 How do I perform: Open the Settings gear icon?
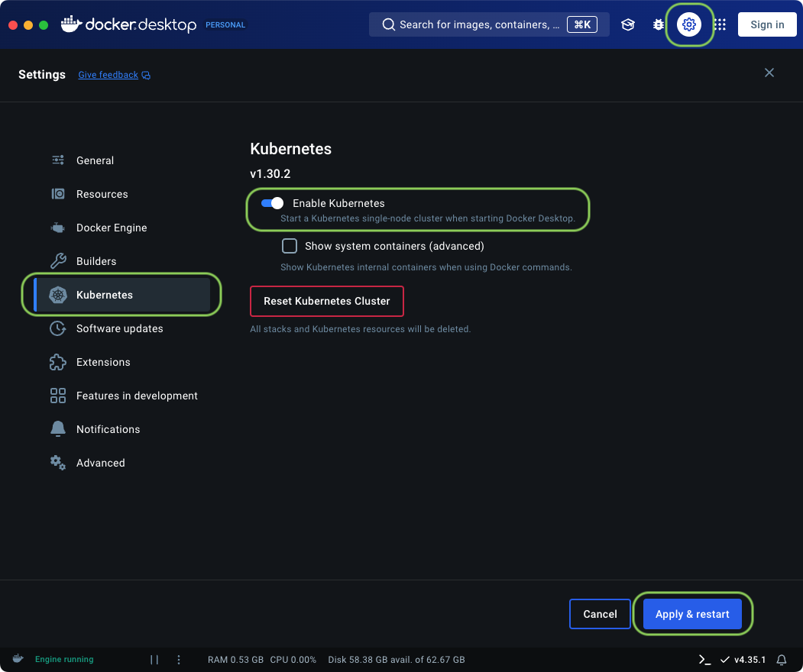point(689,24)
